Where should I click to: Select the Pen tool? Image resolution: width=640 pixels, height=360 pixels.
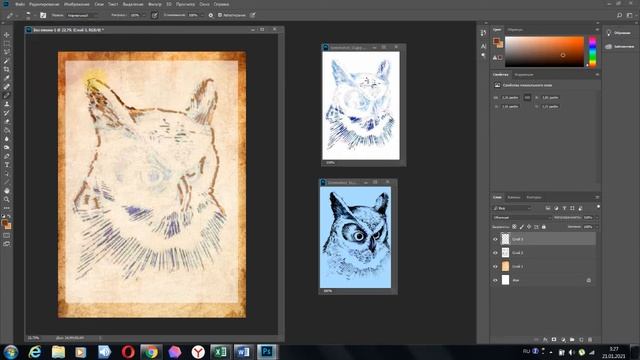coord(7,156)
